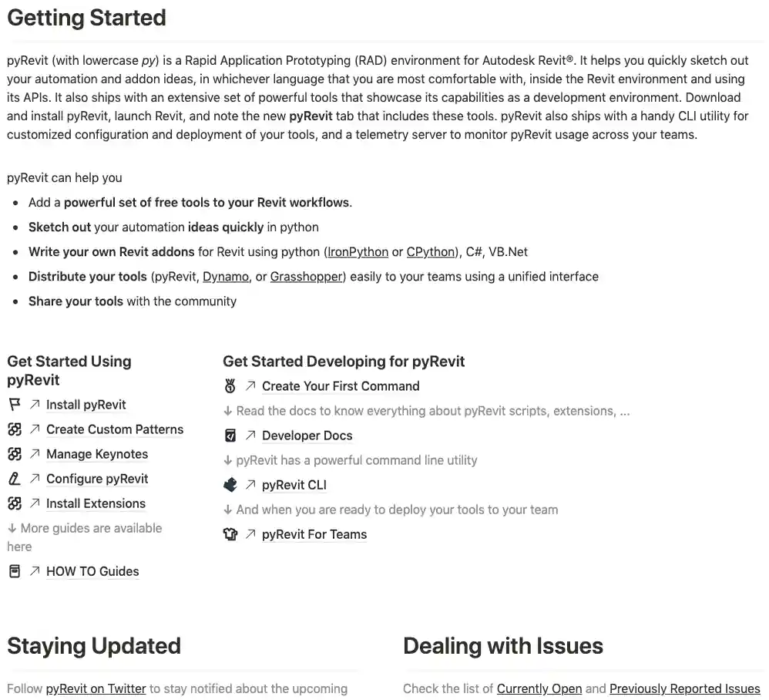Click the icon beside Manage Keynotes

14,454
